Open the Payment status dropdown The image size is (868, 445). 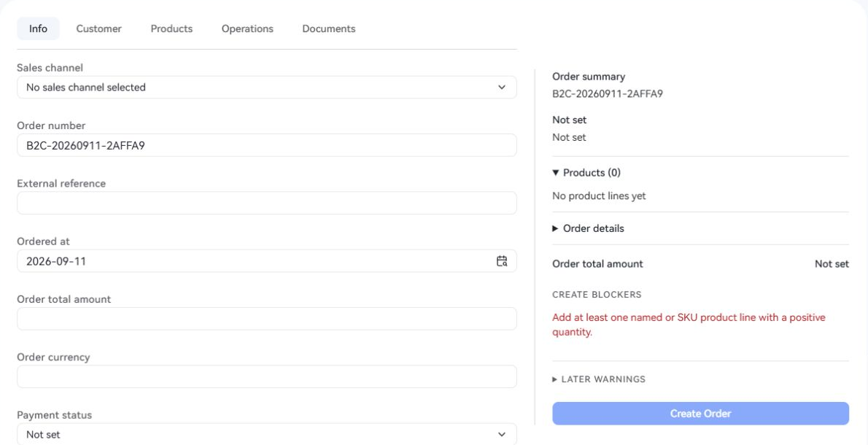tap(267, 434)
